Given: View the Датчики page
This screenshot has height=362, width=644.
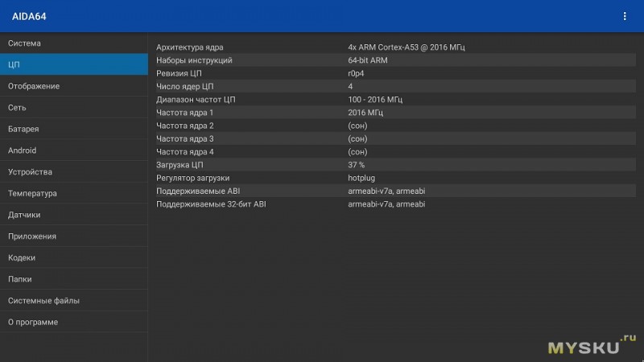Looking at the screenshot, I should pyautogui.click(x=74, y=215).
